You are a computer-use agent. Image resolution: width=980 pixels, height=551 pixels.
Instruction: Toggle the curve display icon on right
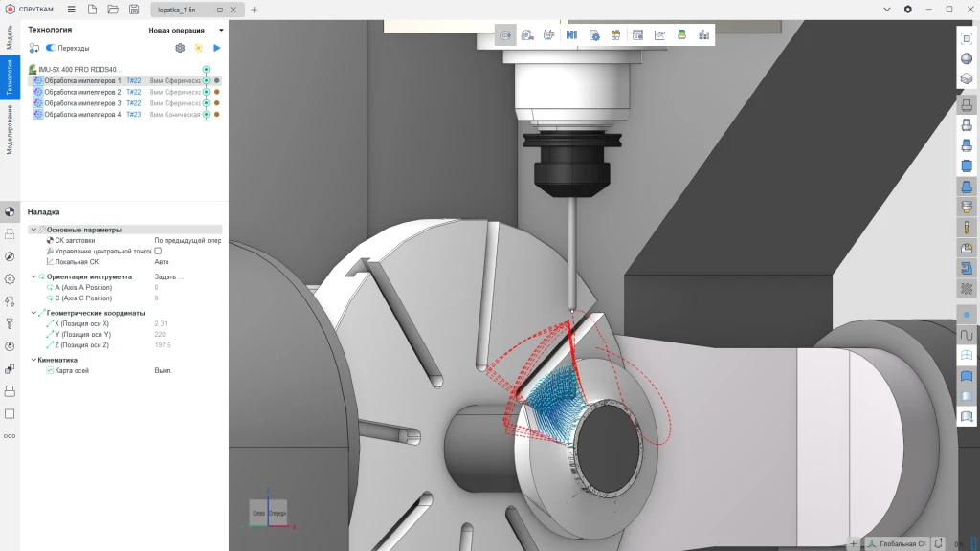click(x=967, y=336)
